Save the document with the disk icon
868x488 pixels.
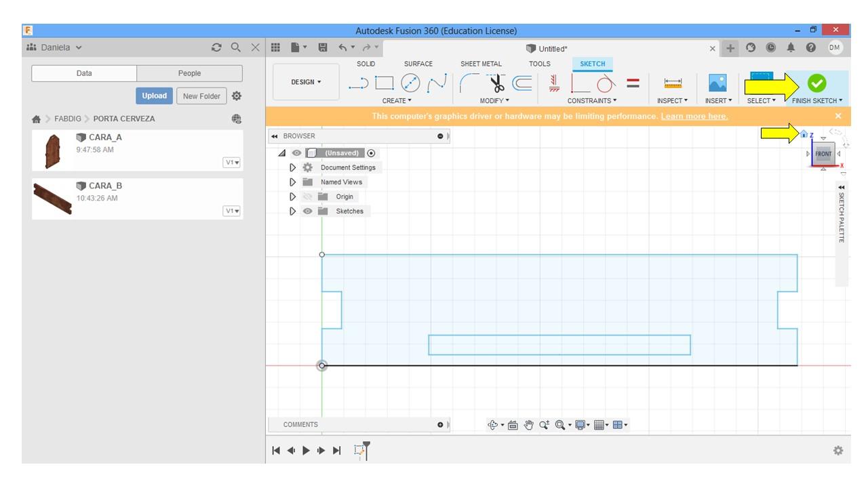323,47
